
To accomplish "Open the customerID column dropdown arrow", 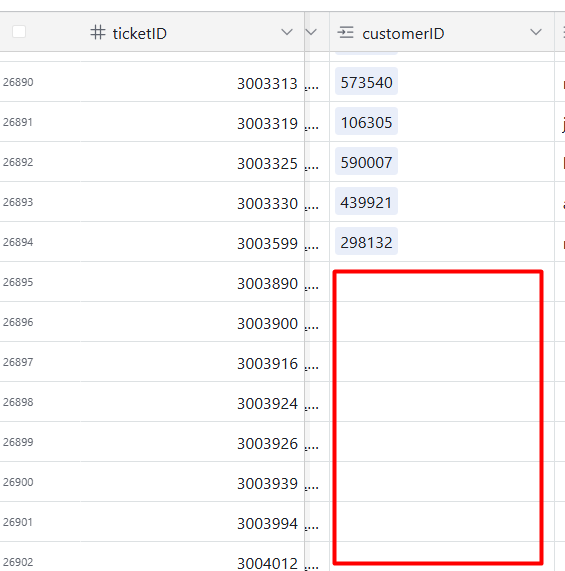I will click(536, 32).
